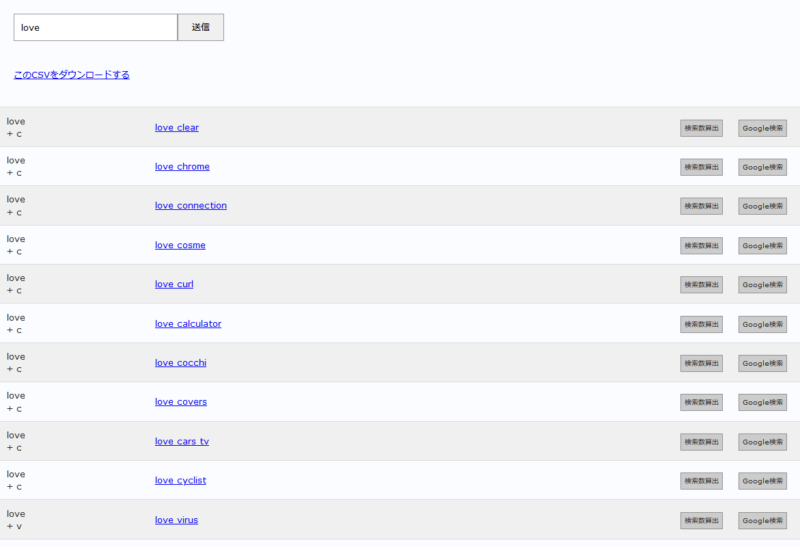
Task: Visit the love calculator link
Action: [x=188, y=324]
